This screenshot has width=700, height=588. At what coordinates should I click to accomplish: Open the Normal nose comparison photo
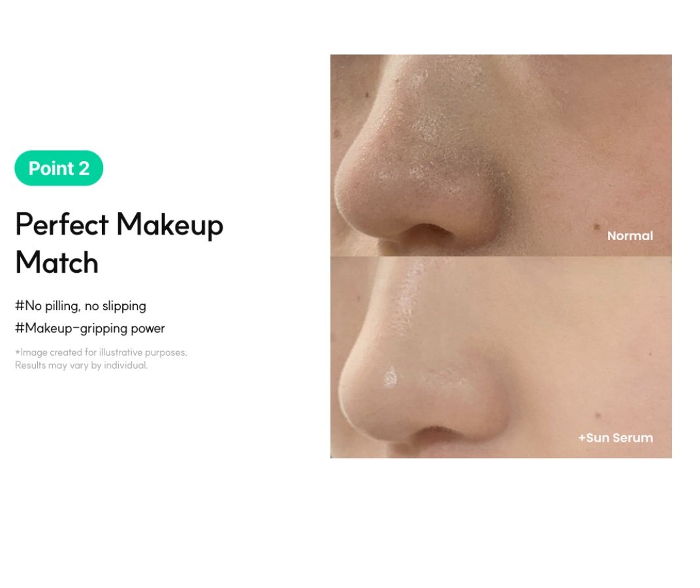point(501,155)
